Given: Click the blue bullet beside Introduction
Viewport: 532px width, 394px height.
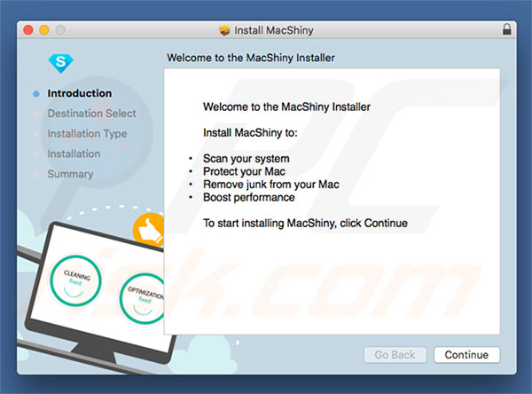Looking at the screenshot, I should [36, 94].
